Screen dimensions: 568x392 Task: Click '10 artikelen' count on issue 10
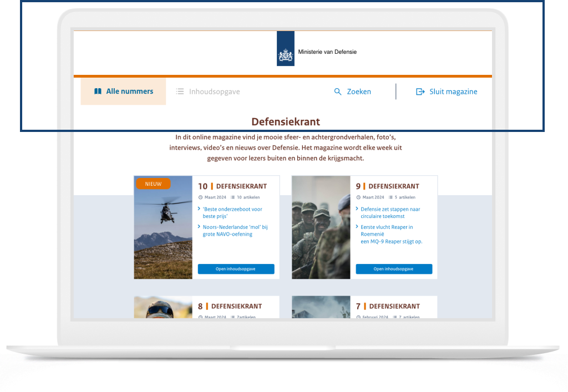[248, 197]
